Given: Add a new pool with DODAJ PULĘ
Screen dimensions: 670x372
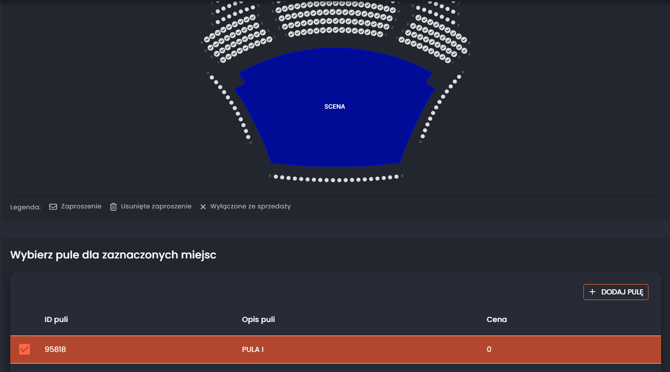Looking at the screenshot, I should pos(616,292).
